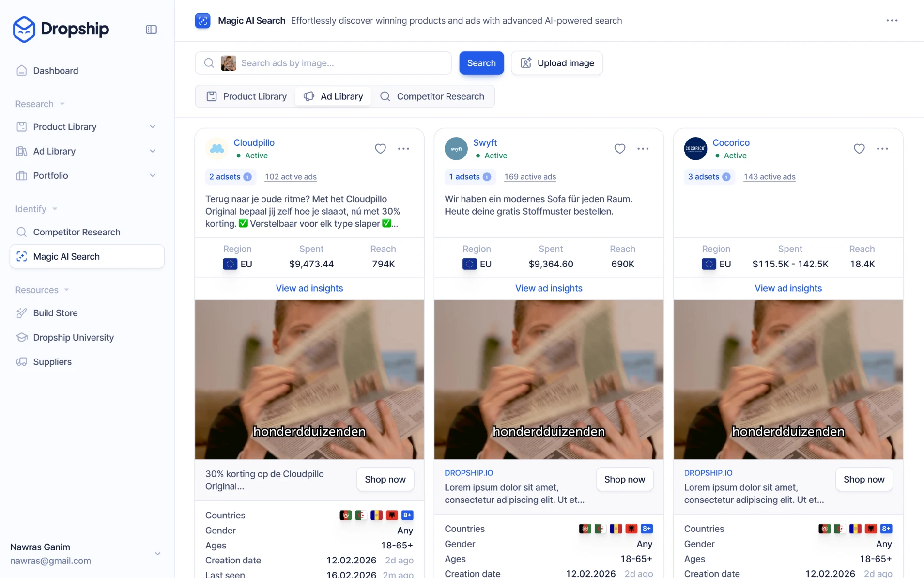Favorite the Cloudpillo ad with heart icon
This screenshot has width=924, height=578.
(380, 149)
